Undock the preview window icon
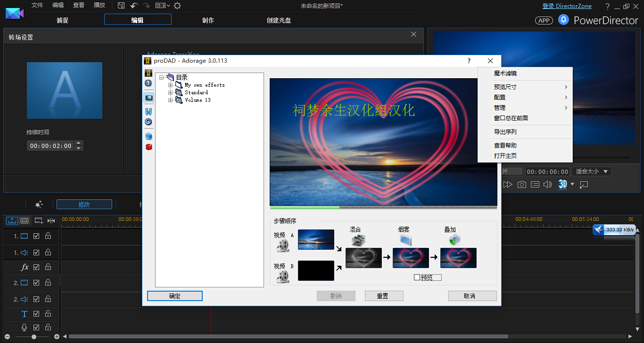 pyautogui.click(x=584, y=185)
